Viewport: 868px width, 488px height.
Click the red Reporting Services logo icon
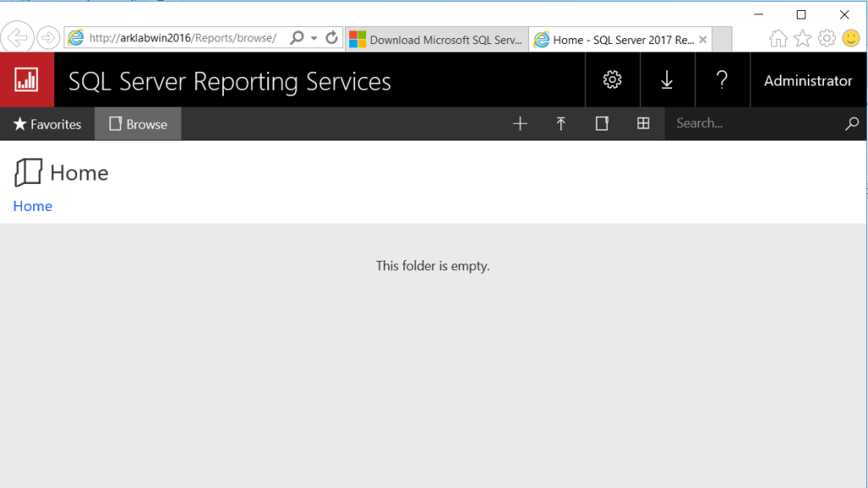(26, 80)
